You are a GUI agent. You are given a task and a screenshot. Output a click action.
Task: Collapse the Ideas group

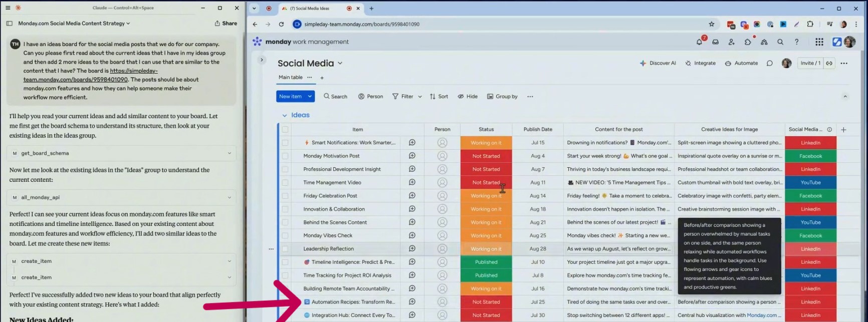pyautogui.click(x=285, y=115)
